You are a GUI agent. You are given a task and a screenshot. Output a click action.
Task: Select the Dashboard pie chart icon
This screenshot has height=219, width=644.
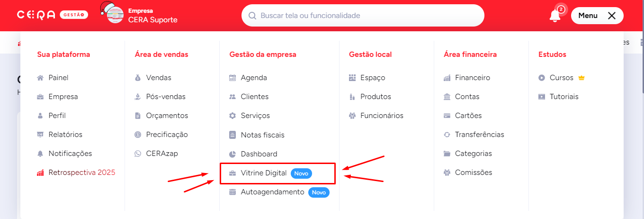point(233,154)
